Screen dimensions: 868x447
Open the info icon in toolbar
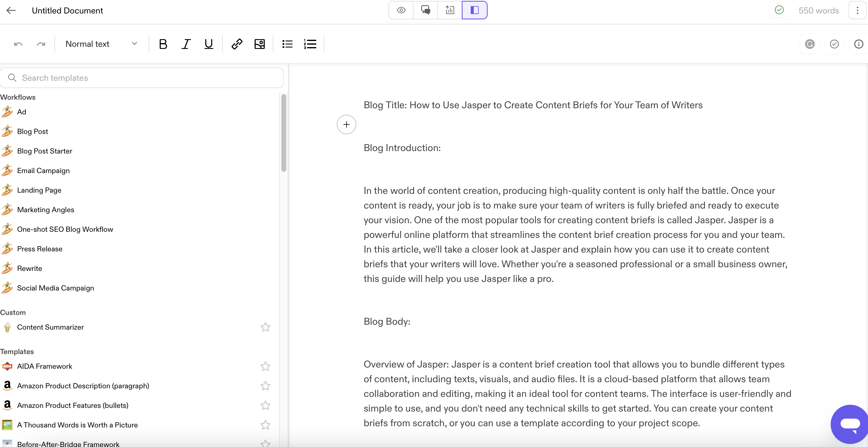pos(859,44)
